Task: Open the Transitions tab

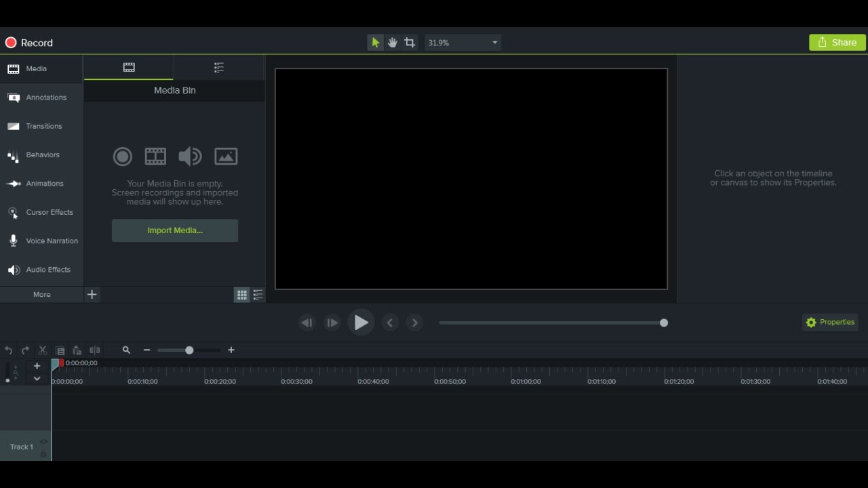Action: 41,126
